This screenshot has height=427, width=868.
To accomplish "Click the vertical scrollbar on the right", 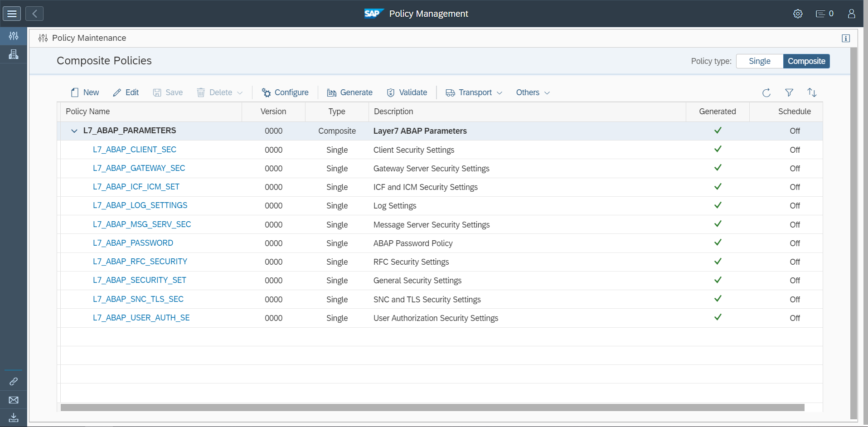I will 854,233.
